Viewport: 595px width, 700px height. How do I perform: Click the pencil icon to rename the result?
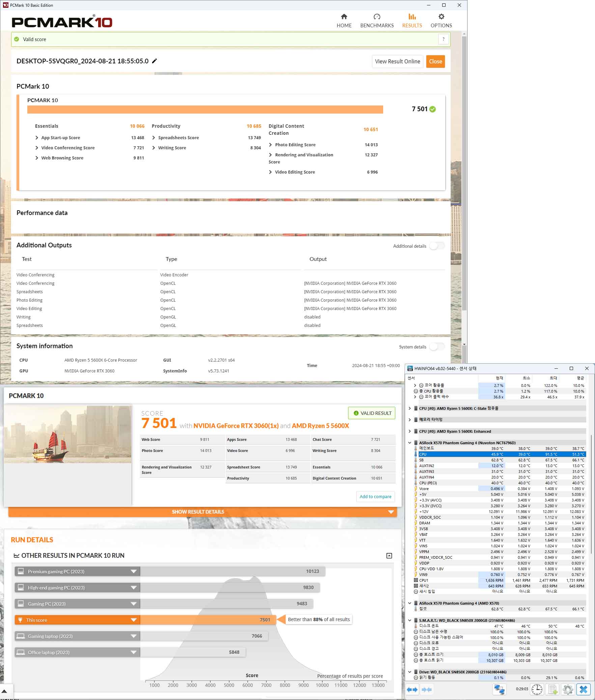[154, 61]
